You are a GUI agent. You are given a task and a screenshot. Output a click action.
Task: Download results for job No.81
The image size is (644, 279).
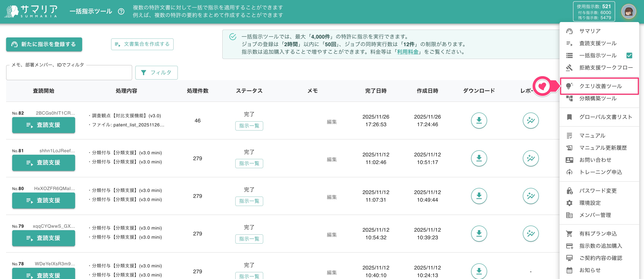[x=479, y=158]
